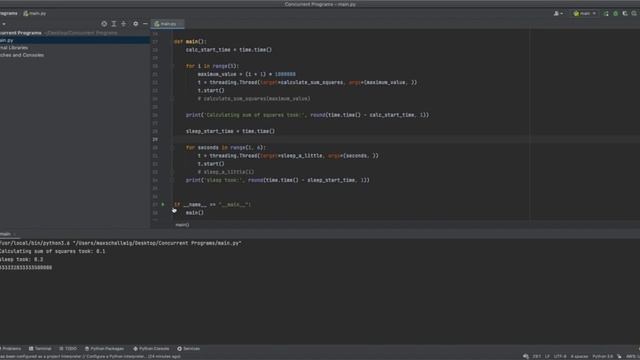Click the first 't.start()' line in editor

pyautogui.click(x=211, y=90)
